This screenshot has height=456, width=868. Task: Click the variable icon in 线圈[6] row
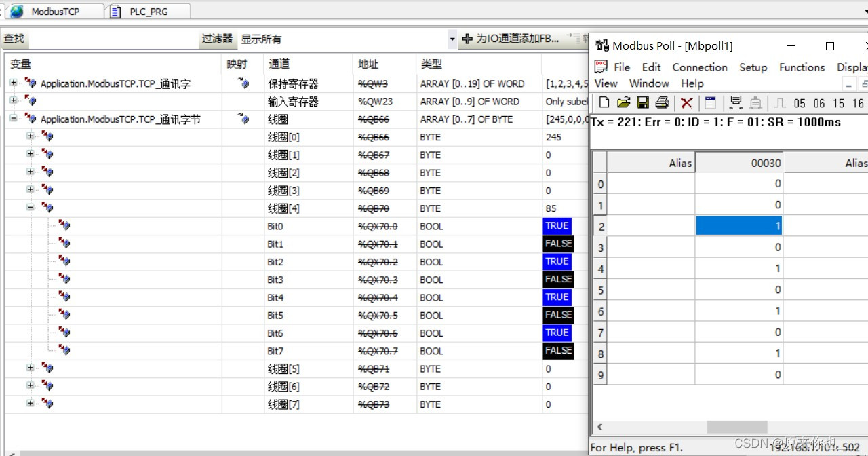47,386
